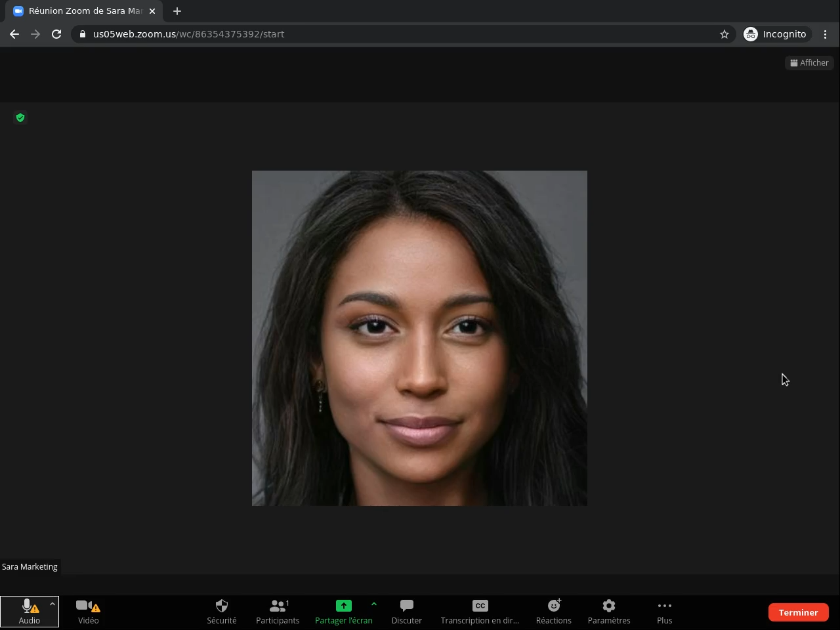Open the Réactions emoji menu
The image size is (840, 630).
coord(554,612)
